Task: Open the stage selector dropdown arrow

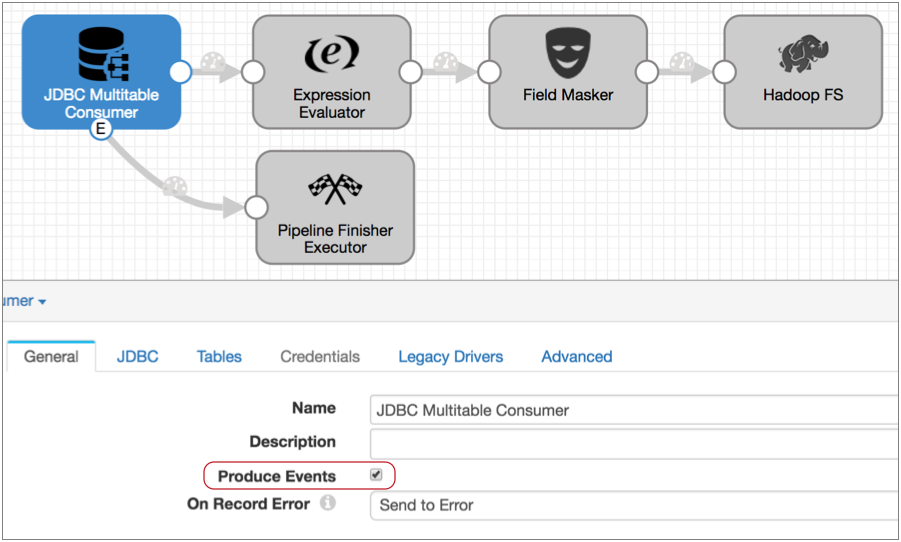Action: tap(42, 302)
